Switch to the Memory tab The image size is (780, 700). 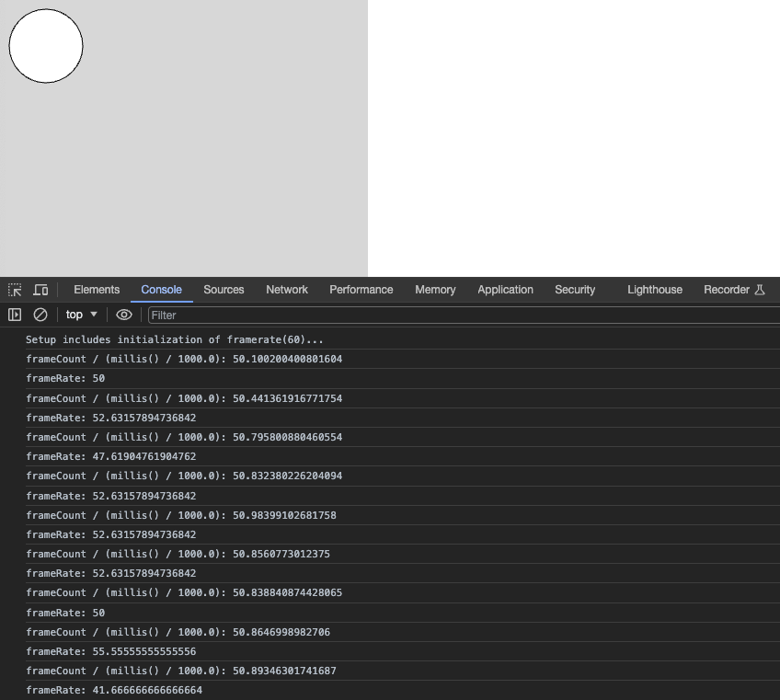[x=434, y=290]
